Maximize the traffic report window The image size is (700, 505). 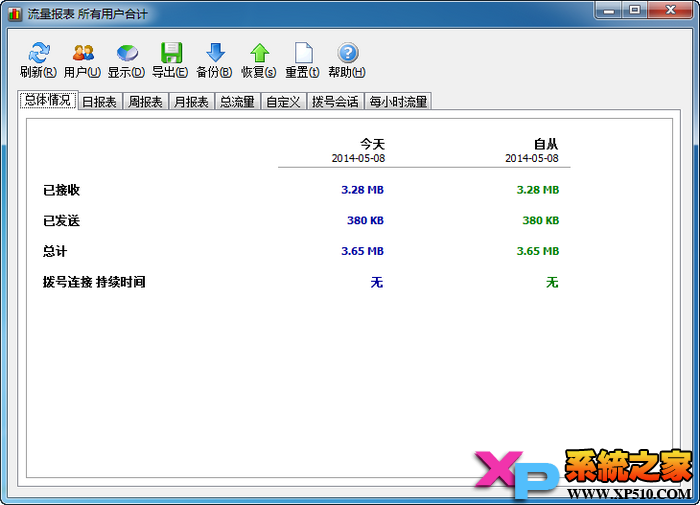click(634, 10)
